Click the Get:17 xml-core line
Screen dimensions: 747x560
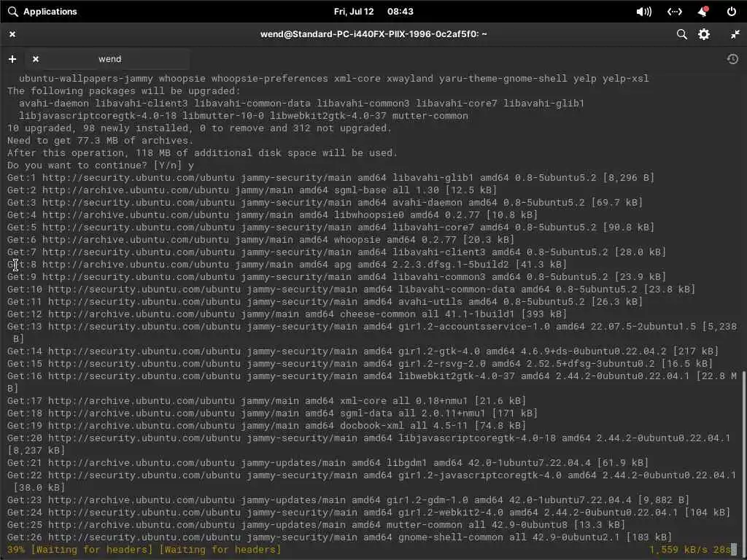click(266, 400)
